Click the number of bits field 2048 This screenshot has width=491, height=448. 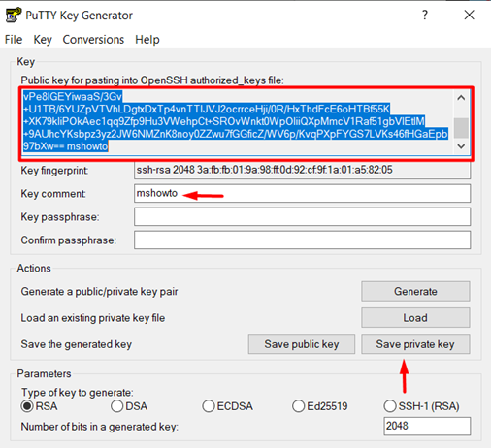427,426
